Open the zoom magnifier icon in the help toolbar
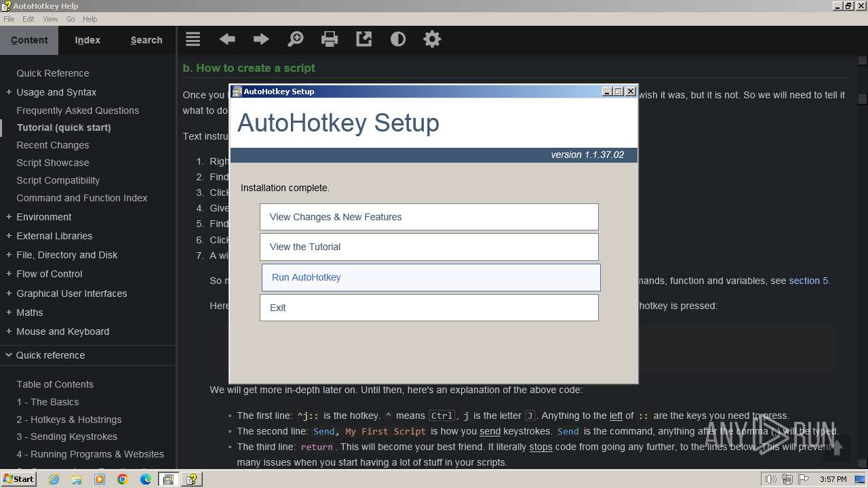This screenshot has height=488, width=868. (x=296, y=39)
